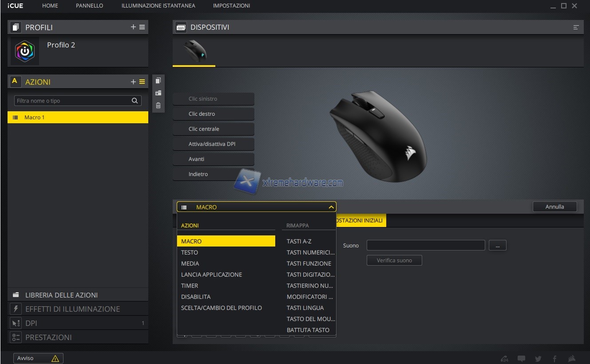
Task: Click the copy action icon beside Azioni
Action: (158, 81)
